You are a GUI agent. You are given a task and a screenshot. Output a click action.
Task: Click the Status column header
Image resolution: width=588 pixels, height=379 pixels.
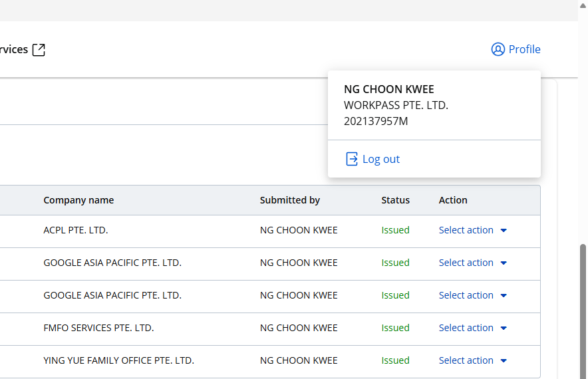pyautogui.click(x=395, y=200)
